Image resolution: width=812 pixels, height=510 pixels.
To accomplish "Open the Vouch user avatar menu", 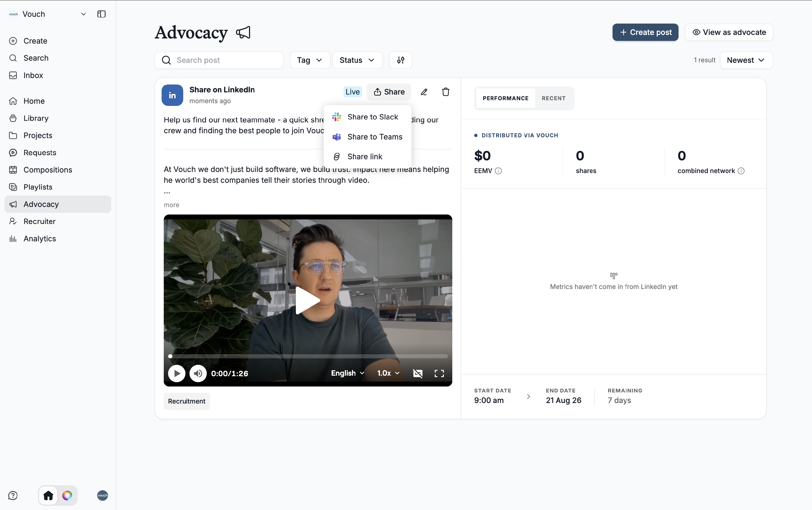I will [x=103, y=495].
